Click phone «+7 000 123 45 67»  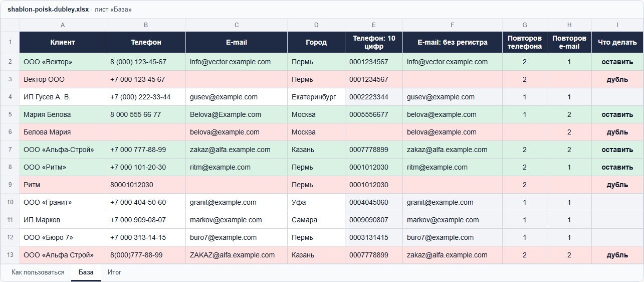click(146, 79)
